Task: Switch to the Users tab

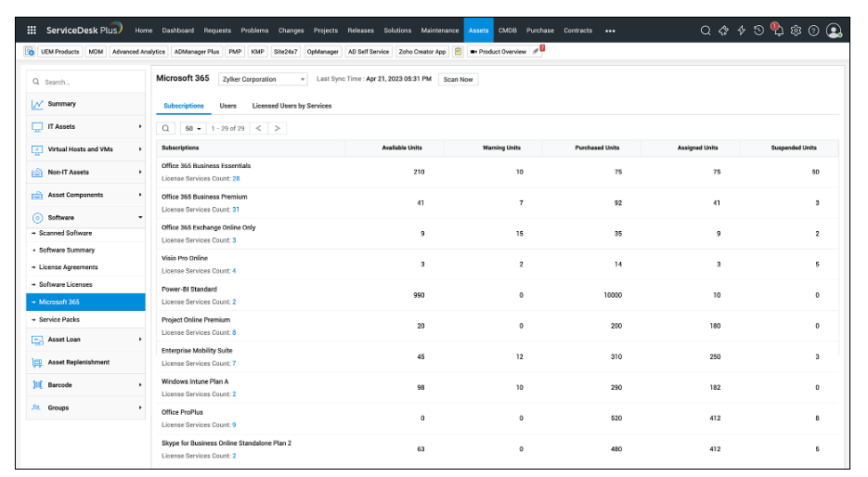Action: point(227,106)
